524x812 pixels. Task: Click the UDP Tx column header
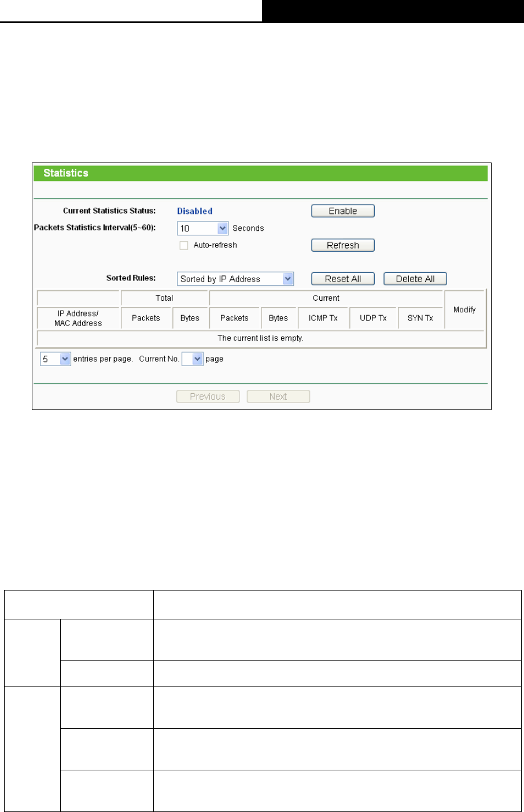tap(373, 318)
